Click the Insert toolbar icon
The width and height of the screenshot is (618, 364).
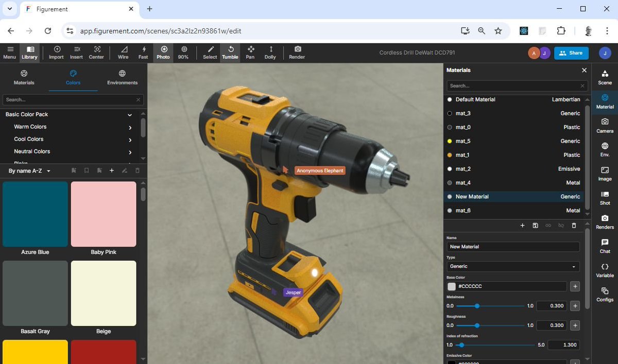tap(76, 53)
